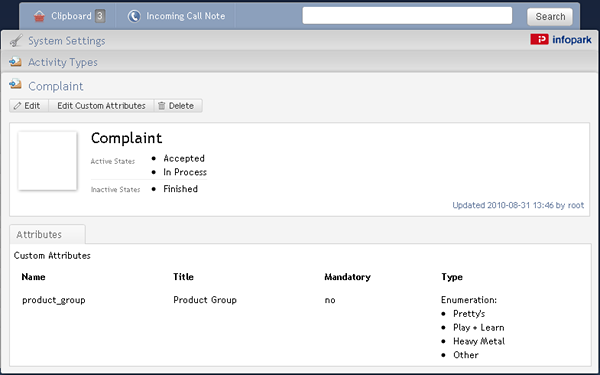Focus the search text field
This screenshot has width=600, height=375.
[x=407, y=16]
